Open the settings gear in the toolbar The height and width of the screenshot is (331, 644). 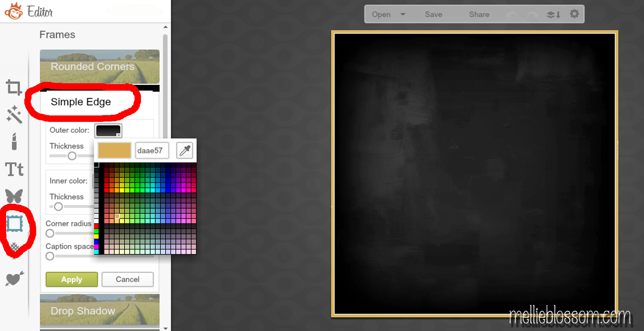coord(574,14)
